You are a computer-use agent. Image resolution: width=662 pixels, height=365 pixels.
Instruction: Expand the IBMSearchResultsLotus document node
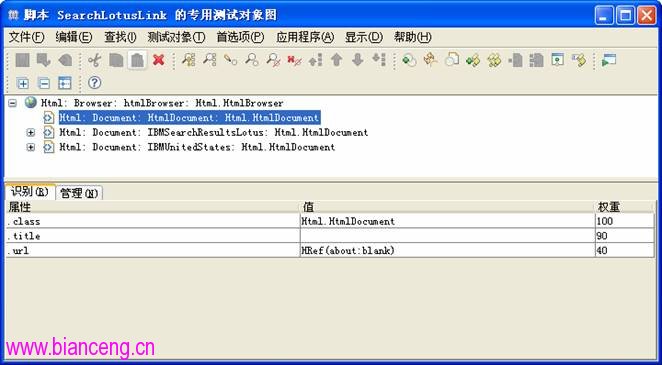click(30, 132)
